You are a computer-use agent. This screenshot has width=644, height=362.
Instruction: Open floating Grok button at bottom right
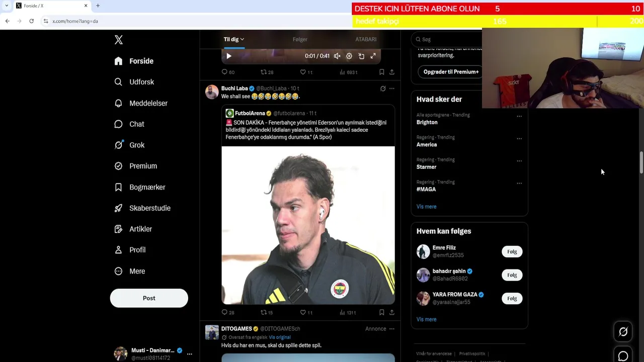point(623,331)
